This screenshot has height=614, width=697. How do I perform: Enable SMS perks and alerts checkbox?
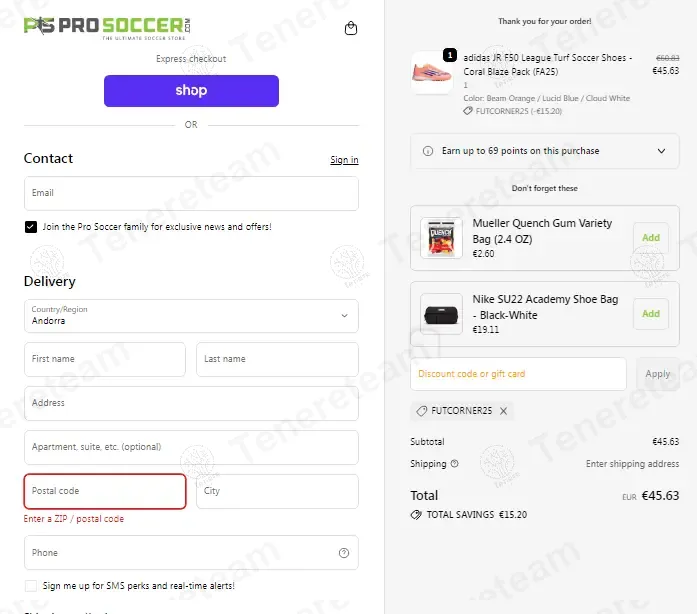tap(31, 586)
